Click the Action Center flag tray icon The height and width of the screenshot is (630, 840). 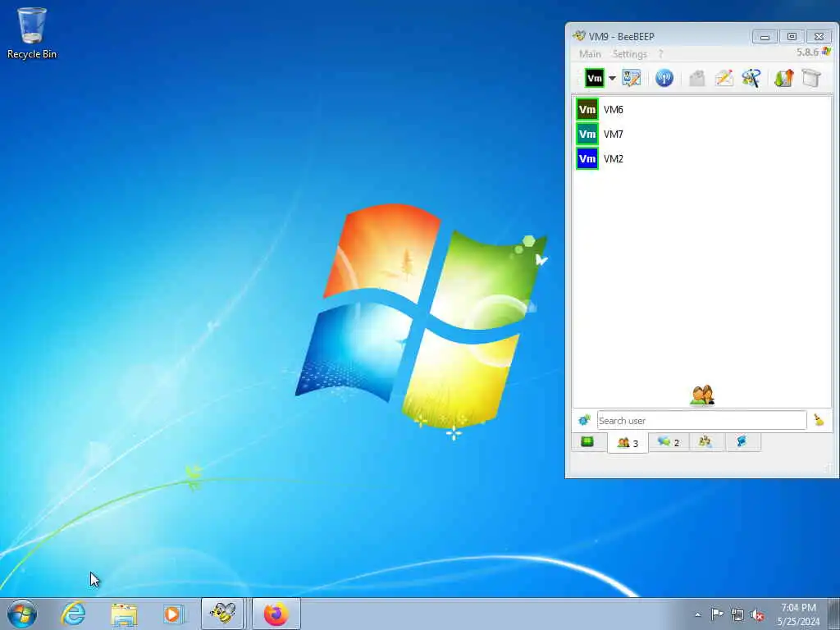717,614
